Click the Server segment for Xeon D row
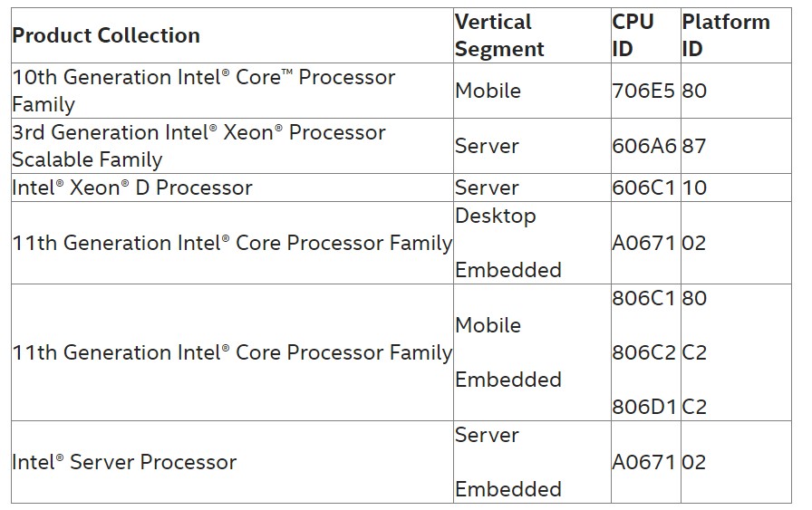 coord(487,188)
